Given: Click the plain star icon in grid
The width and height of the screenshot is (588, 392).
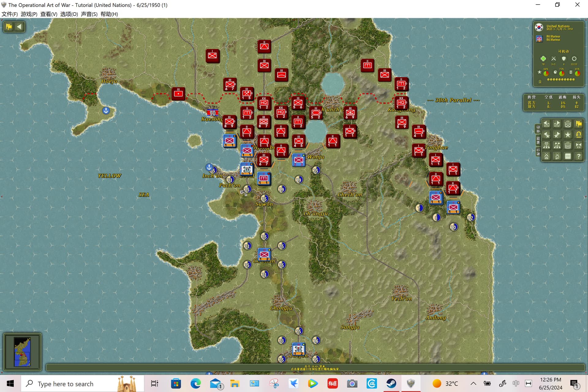Looking at the screenshot, I should [x=568, y=135].
